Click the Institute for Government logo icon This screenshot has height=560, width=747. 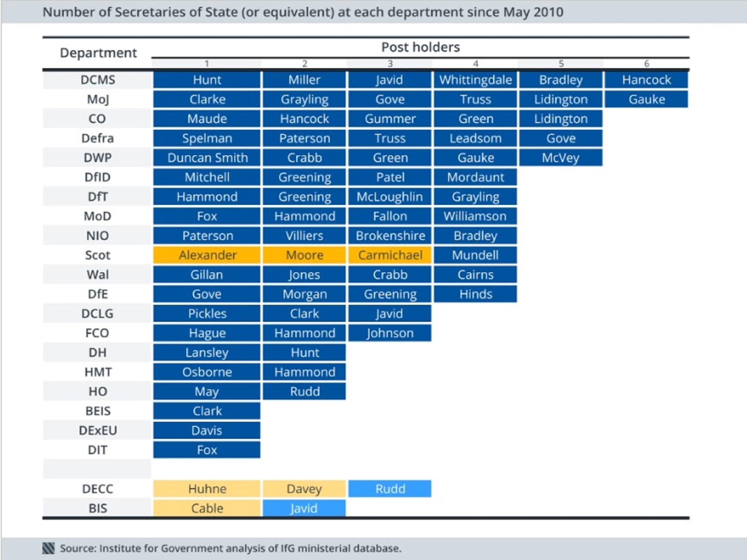[48, 548]
